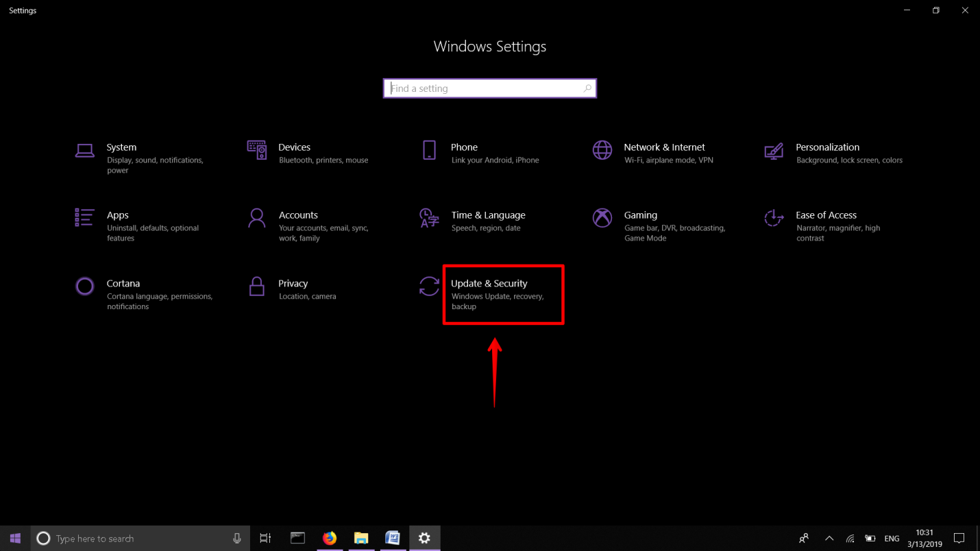Viewport: 980px width, 551px height.
Task: Open the Start menu
Action: tap(14, 539)
